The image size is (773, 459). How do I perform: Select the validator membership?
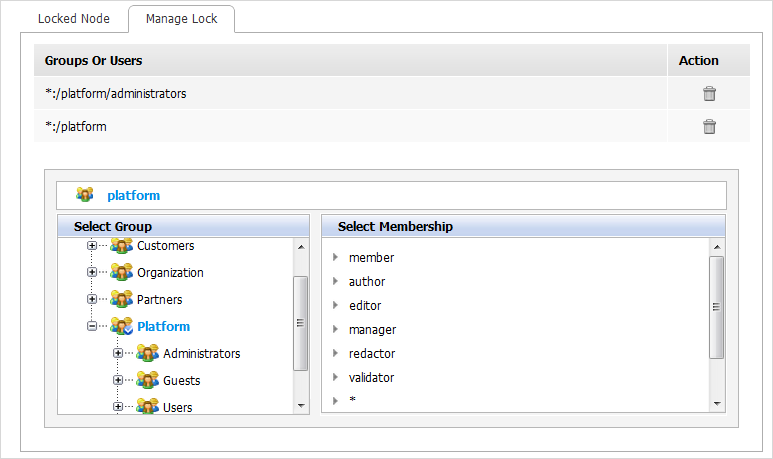(373, 378)
